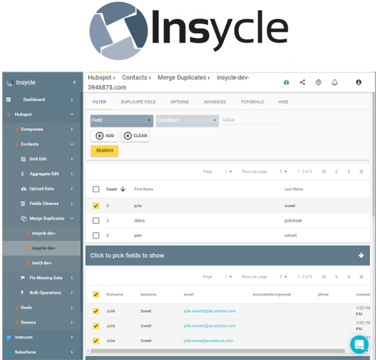
Task: Sort by Count using the down arrow
Action: click(123, 189)
